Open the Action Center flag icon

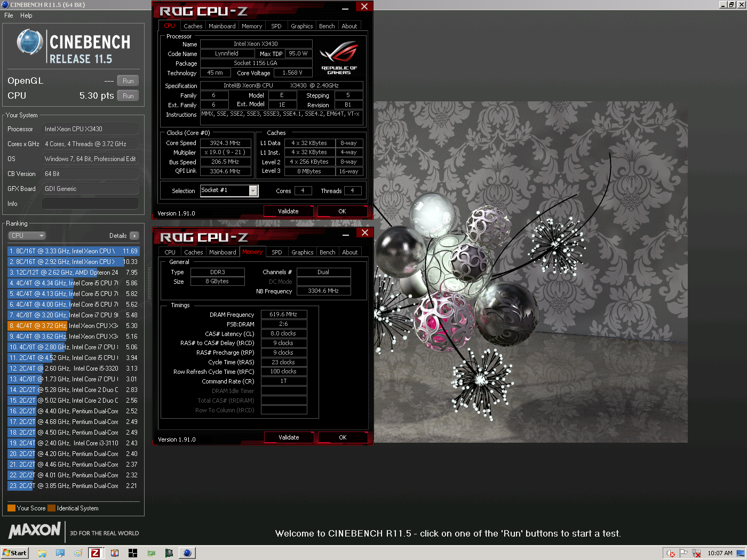coord(684,553)
